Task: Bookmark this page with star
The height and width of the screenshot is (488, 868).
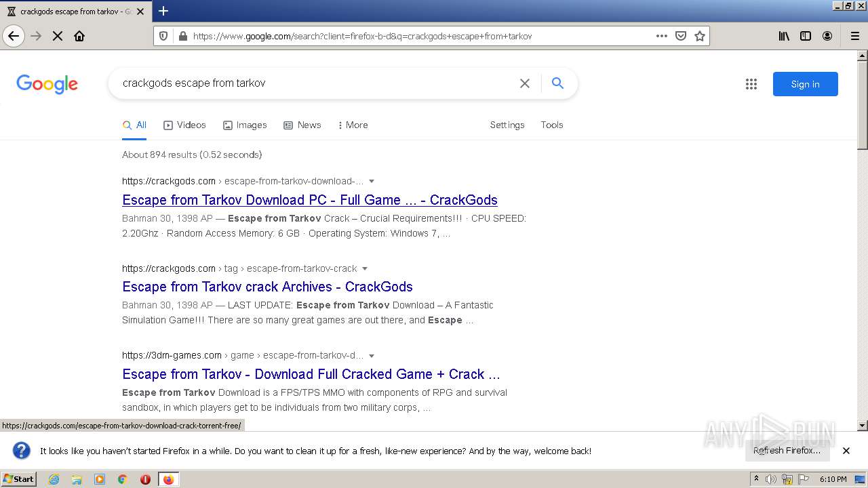Action: click(x=700, y=36)
